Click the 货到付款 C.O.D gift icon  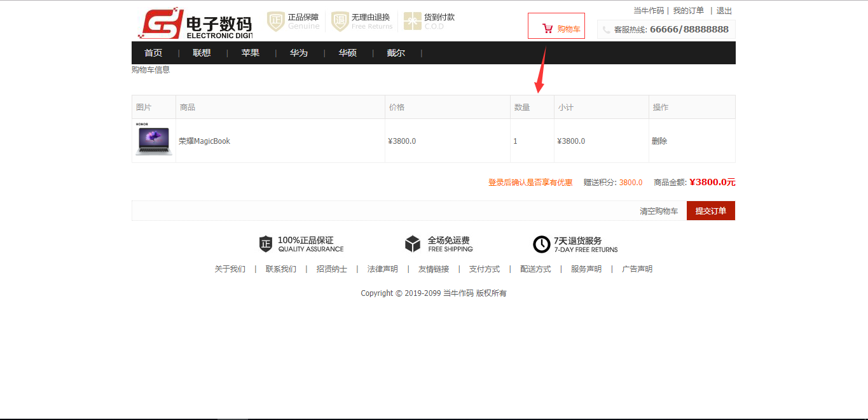[x=413, y=21]
